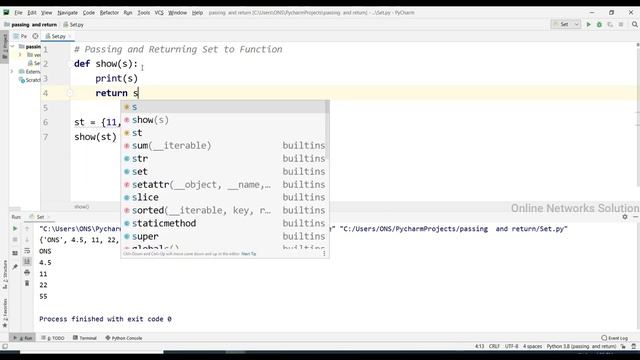
Task: Pin the Run tab with the pin icon
Action: [15, 267]
